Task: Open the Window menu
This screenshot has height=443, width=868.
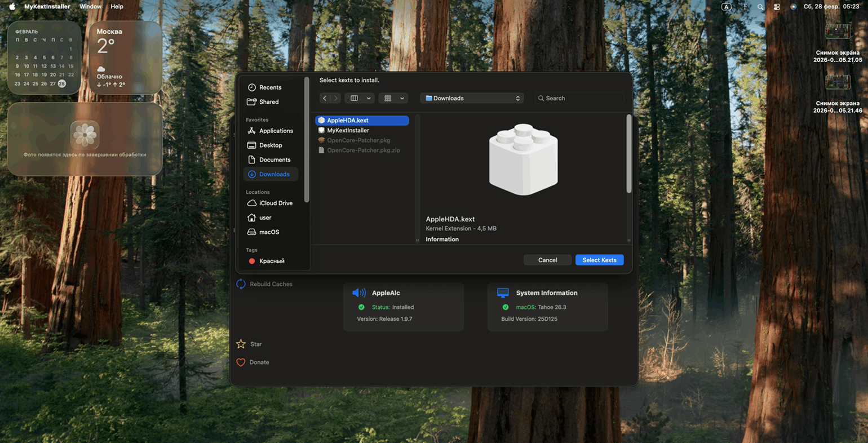Action: pyautogui.click(x=90, y=7)
